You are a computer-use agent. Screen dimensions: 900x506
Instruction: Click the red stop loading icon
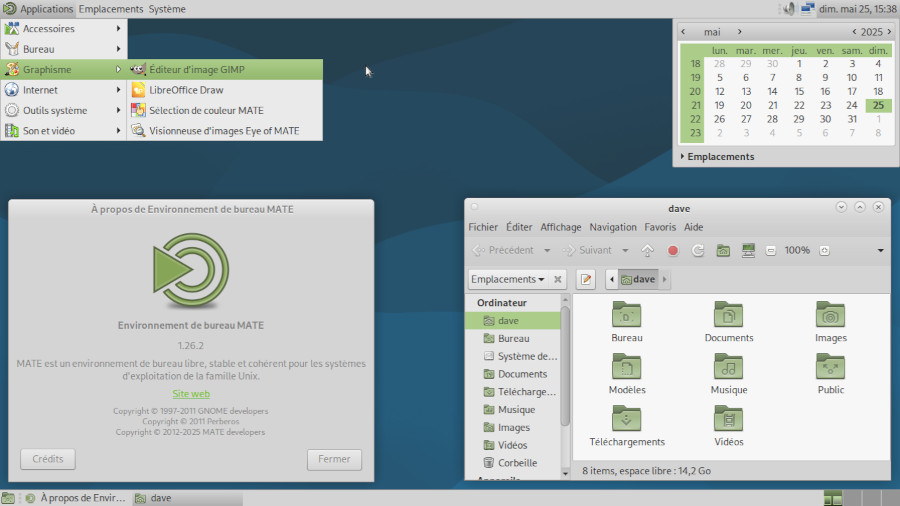coord(673,250)
